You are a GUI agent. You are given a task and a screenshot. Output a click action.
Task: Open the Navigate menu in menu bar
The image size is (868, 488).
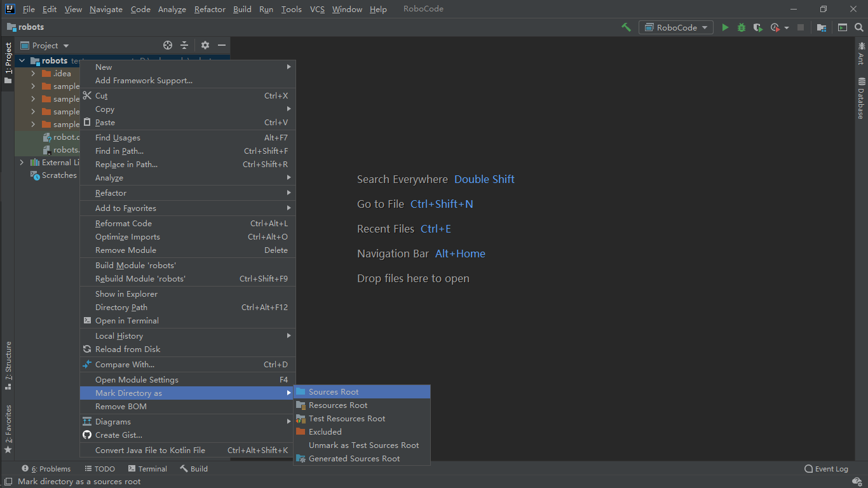106,9
